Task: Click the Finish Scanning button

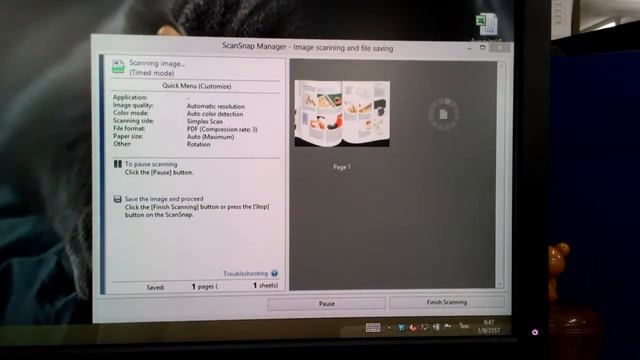Action: coord(447,302)
